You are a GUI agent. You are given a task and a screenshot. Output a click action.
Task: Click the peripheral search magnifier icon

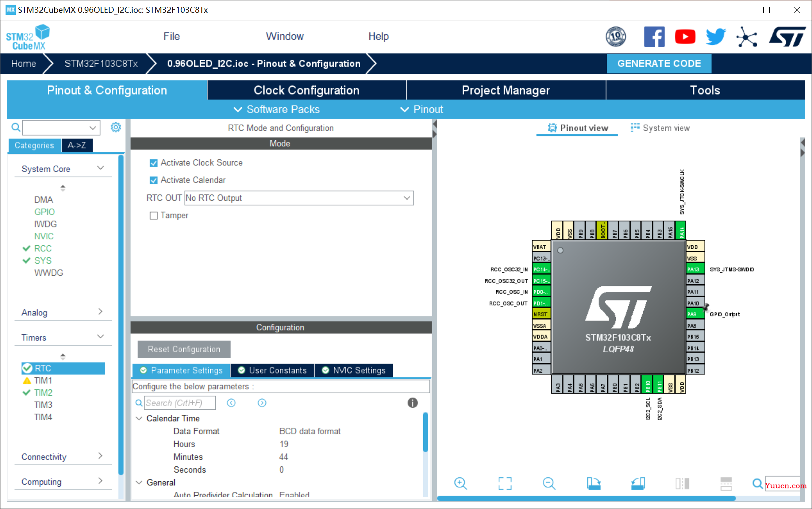[16, 127]
